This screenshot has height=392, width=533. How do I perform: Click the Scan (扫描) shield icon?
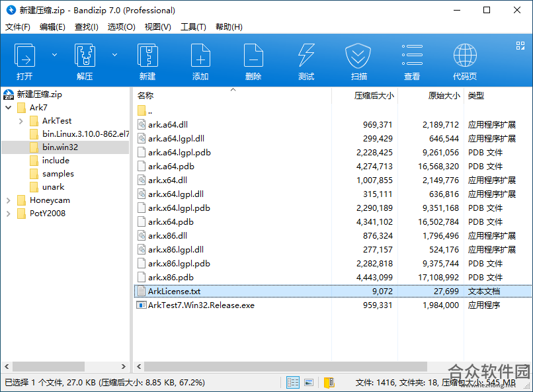pyautogui.click(x=358, y=55)
